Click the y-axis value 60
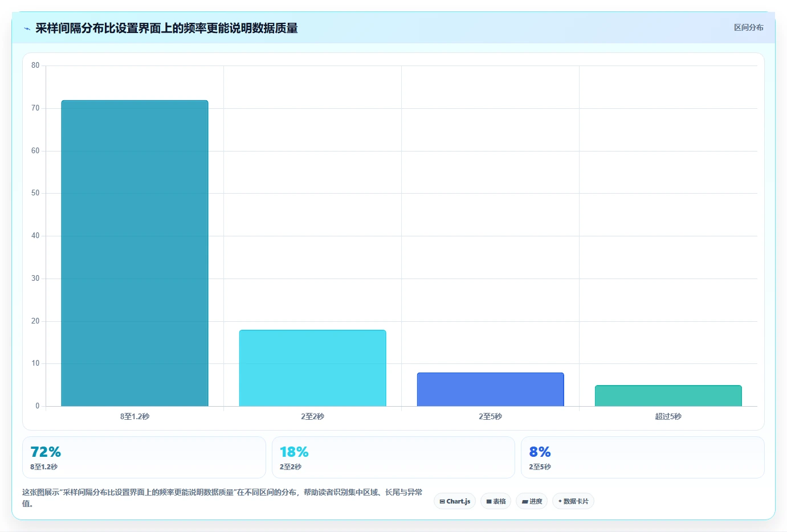Image resolution: width=787 pixels, height=532 pixels. pyautogui.click(x=35, y=151)
